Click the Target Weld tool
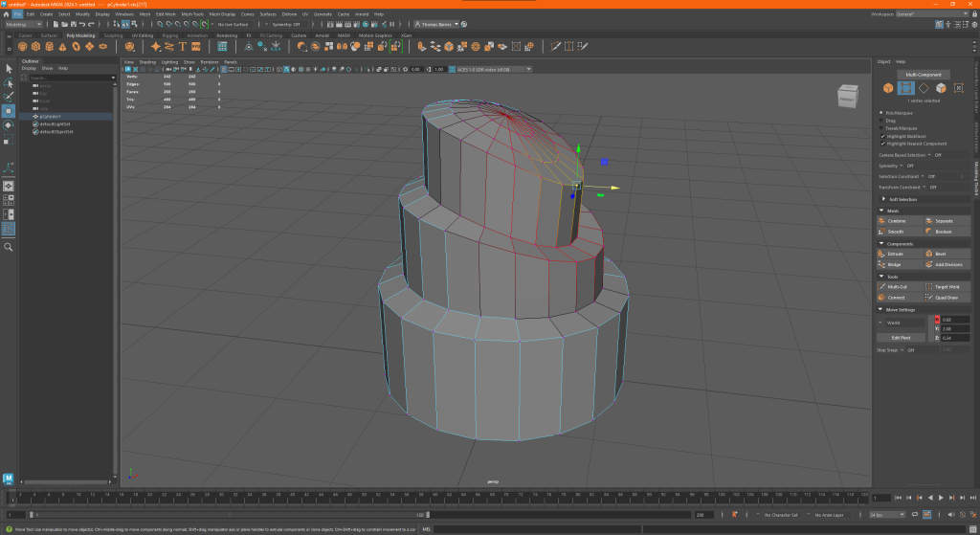The width and height of the screenshot is (980, 535). pos(947,286)
